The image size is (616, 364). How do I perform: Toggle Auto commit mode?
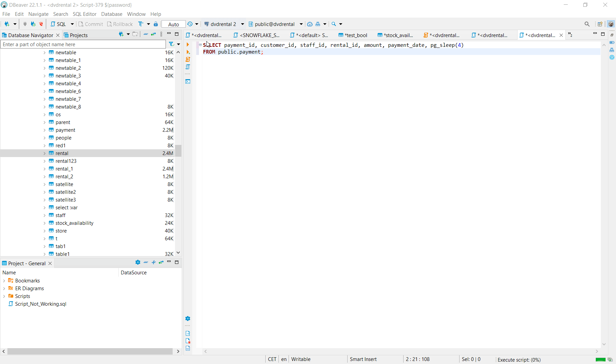tap(173, 24)
